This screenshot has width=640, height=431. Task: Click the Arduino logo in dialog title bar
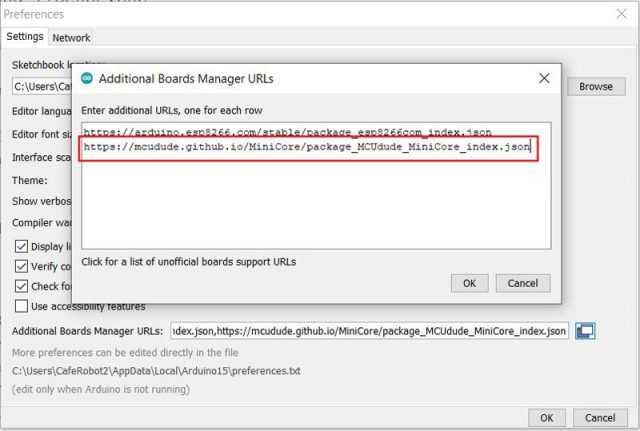point(86,78)
